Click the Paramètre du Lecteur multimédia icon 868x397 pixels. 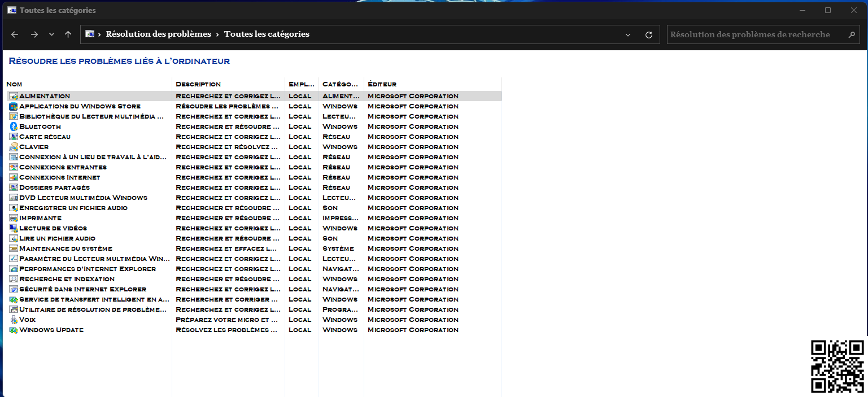pos(14,259)
